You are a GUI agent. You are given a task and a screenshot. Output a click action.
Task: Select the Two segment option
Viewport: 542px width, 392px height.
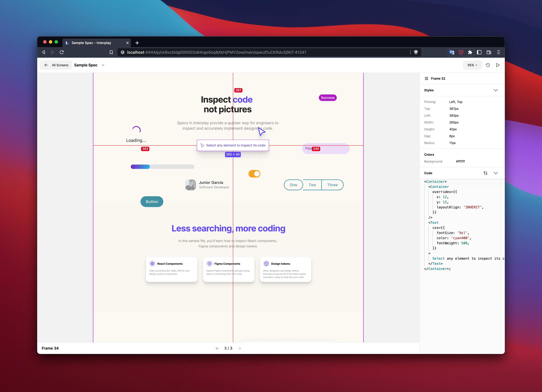pos(312,185)
